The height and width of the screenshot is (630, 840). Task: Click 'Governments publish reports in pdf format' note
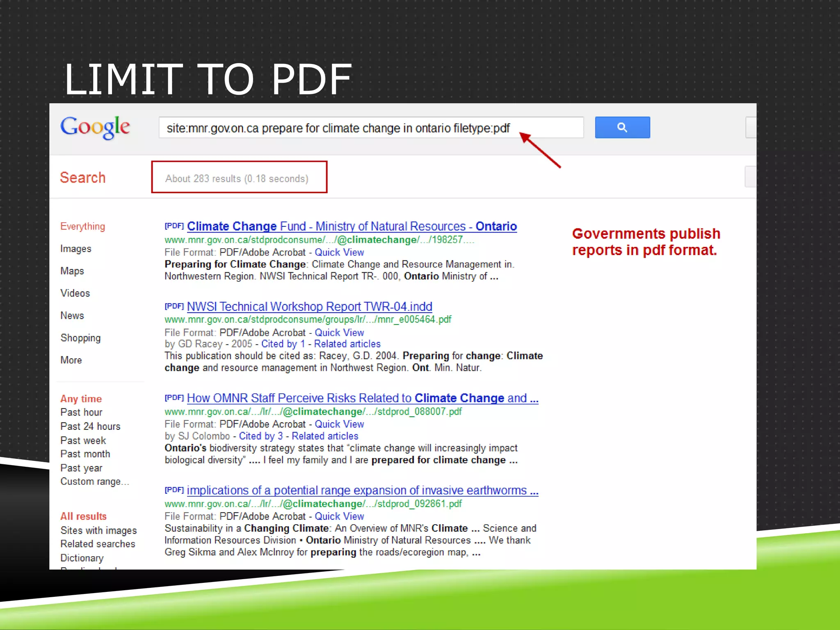click(x=646, y=242)
